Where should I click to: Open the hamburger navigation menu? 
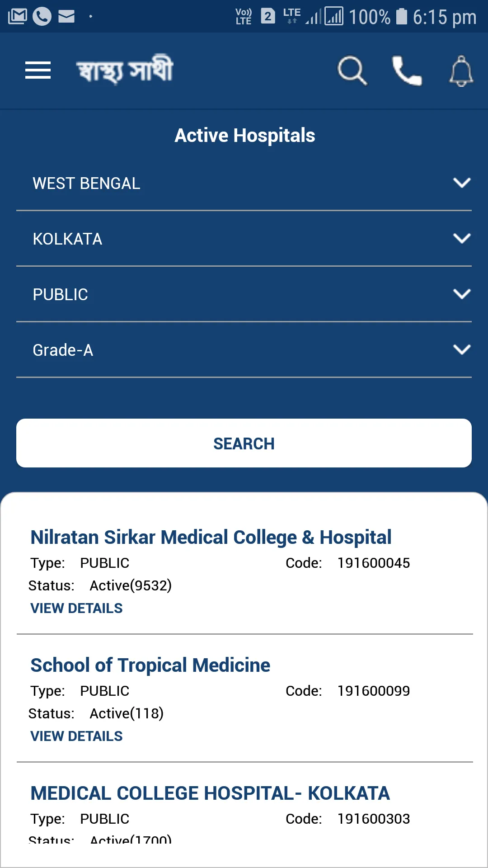[x=38, y=70]
